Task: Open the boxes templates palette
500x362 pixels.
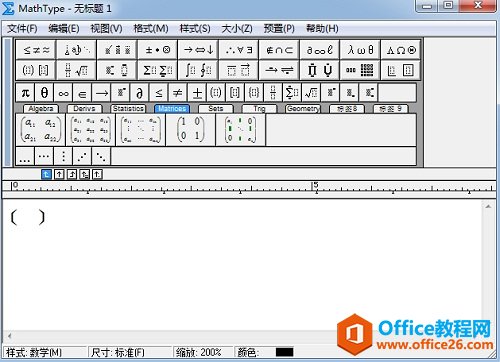Action: tap(401, 70)
